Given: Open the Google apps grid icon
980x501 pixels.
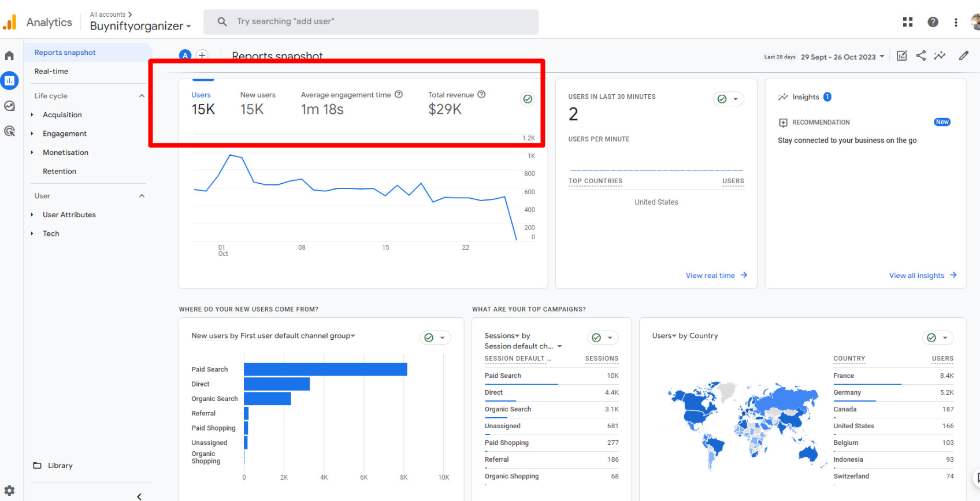Looking at the screenshot, I should (x=908, y=22).
